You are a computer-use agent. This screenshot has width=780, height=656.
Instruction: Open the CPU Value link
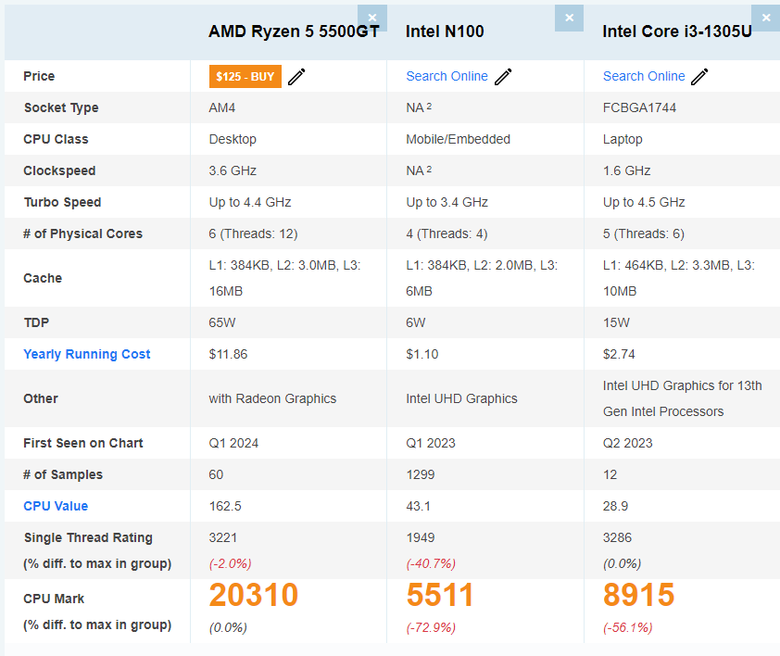click(56, 506)
